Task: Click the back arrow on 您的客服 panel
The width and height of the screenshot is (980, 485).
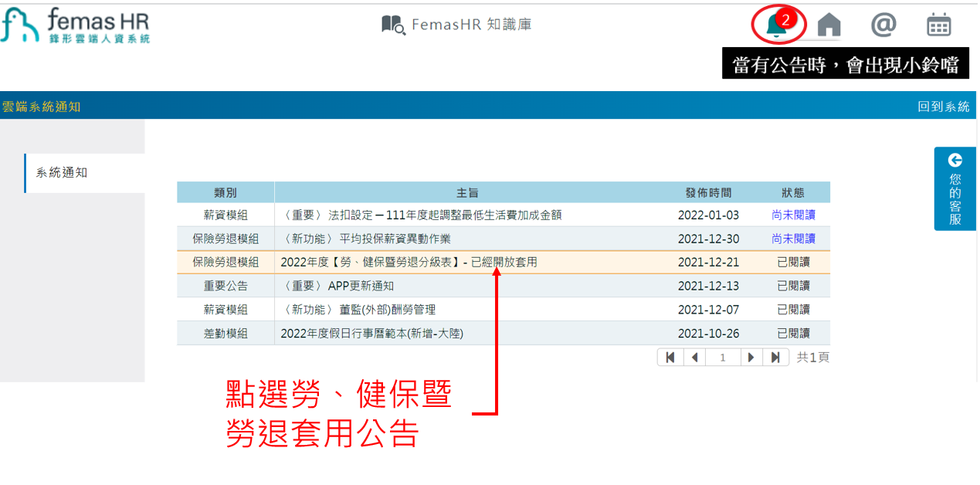Action: coord(955,159)
